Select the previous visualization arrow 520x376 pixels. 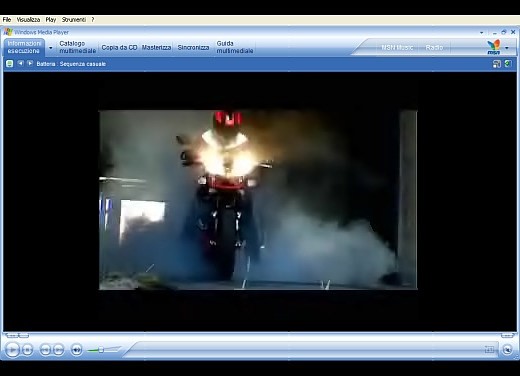pos(20,63)
